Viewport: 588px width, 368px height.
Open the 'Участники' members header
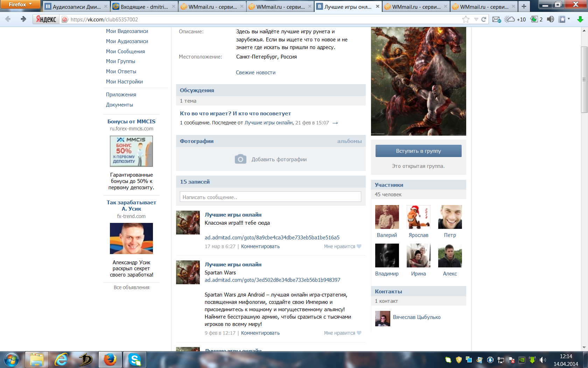point(389,185)
